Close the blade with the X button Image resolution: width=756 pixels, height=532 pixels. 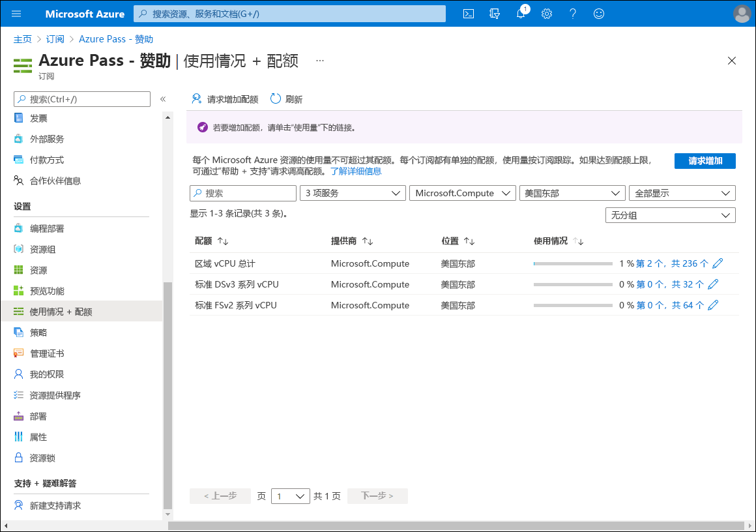click(732, 61)
